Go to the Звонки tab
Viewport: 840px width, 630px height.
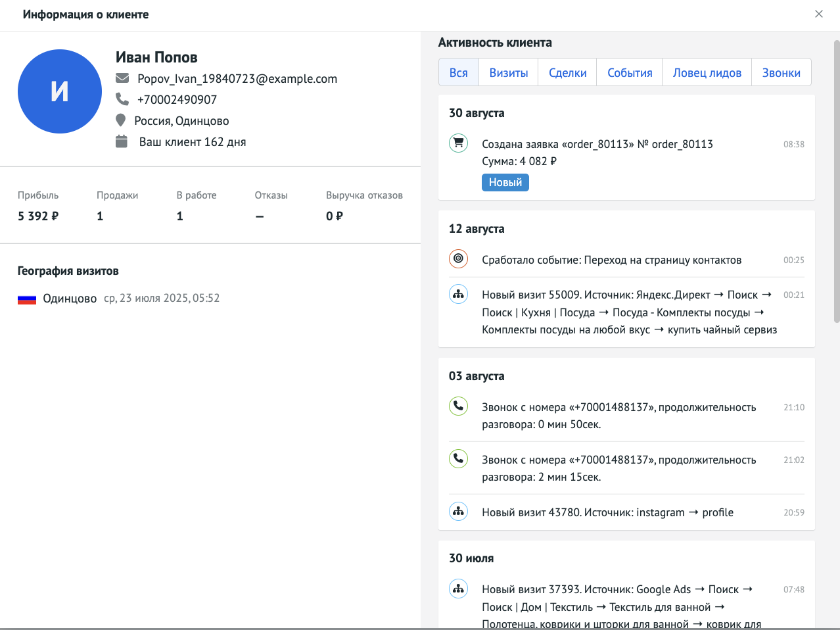(781, 72)
